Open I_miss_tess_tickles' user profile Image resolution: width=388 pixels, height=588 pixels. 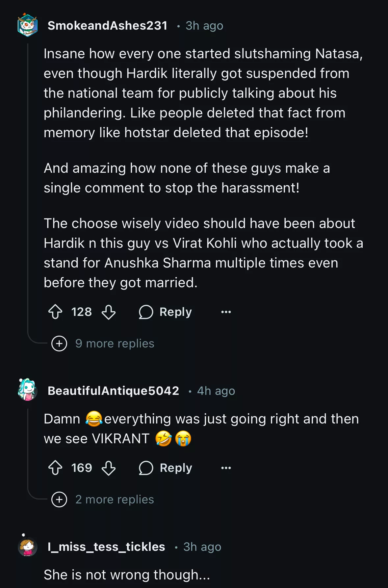[106, 547]
